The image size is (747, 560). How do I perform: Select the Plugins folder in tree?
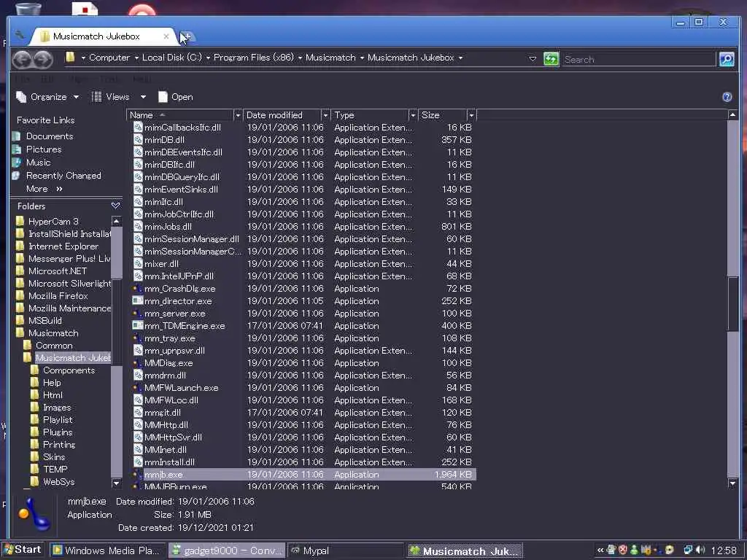tap(58, 432)
